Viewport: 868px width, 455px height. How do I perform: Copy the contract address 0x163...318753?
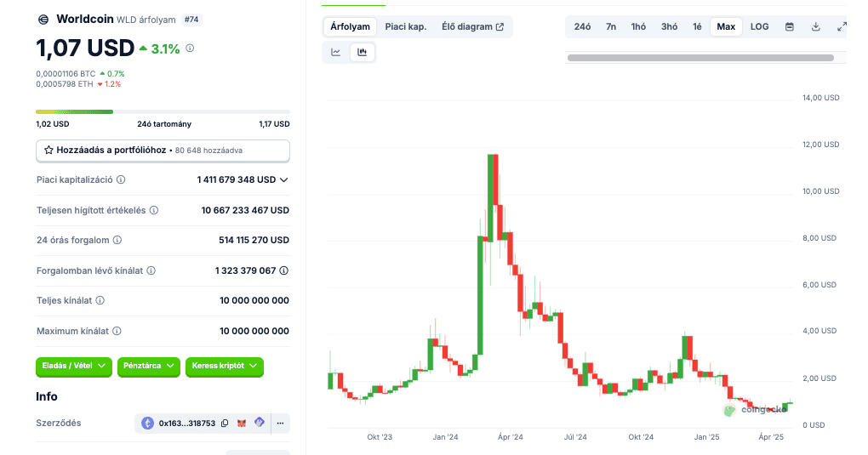tap(225, 424)
